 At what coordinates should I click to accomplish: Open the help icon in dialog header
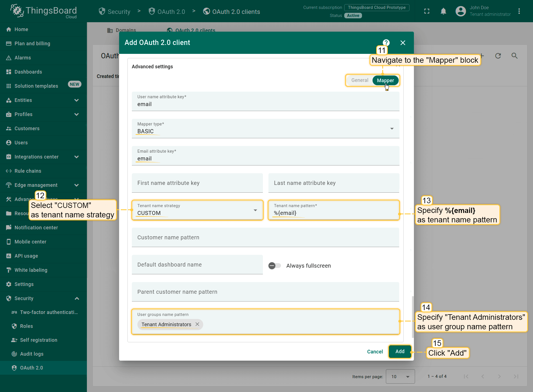386,42
